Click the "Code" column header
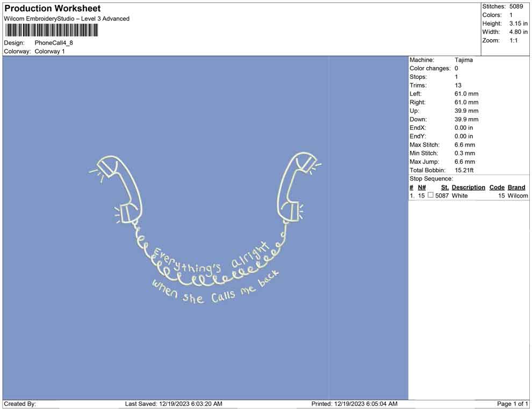The height and width of the screenshot is (409, 532). tap(497, 187)
